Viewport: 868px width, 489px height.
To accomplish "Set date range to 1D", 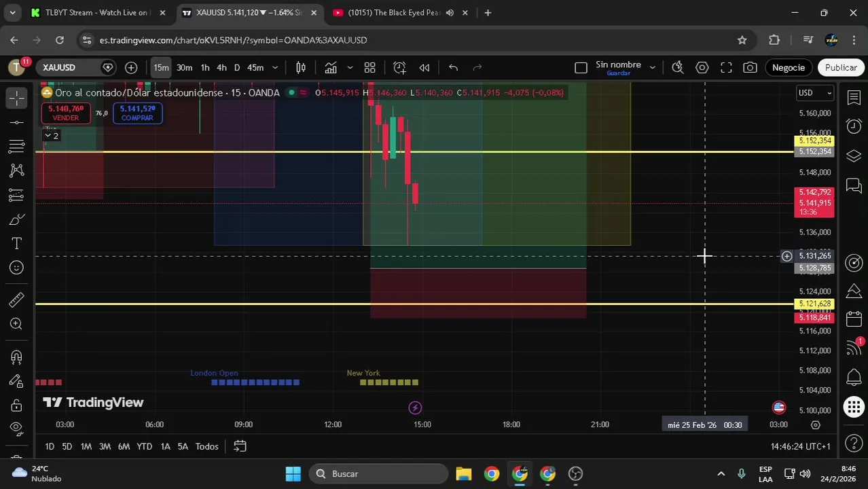I will coord(50,446).
